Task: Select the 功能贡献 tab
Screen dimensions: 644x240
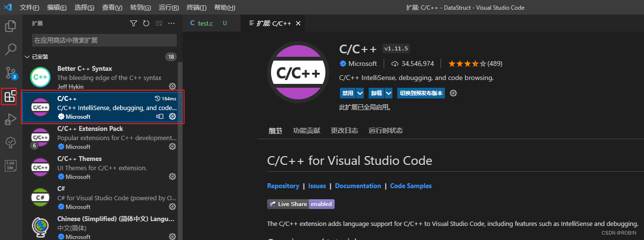Action: [x=306, y=130]
